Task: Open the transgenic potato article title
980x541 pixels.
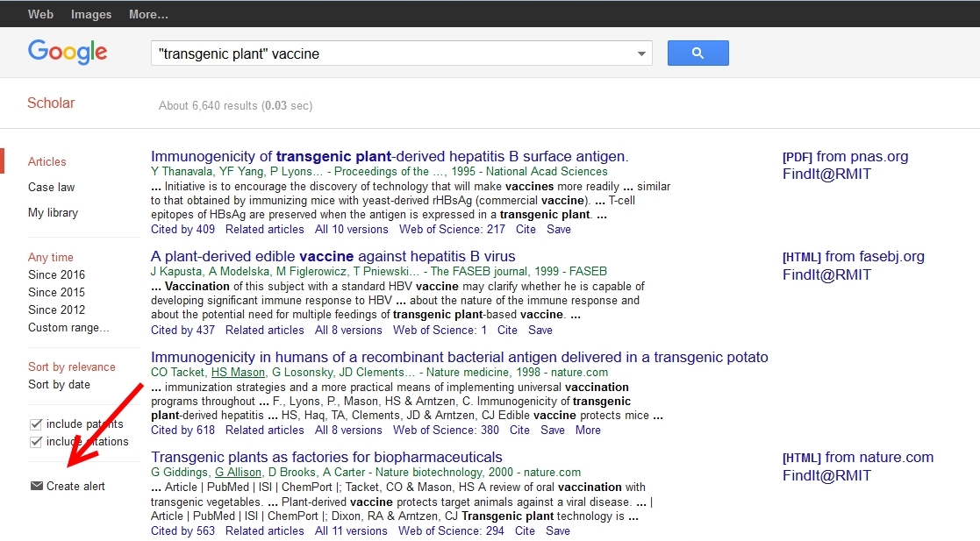Action: pos(460,358)
